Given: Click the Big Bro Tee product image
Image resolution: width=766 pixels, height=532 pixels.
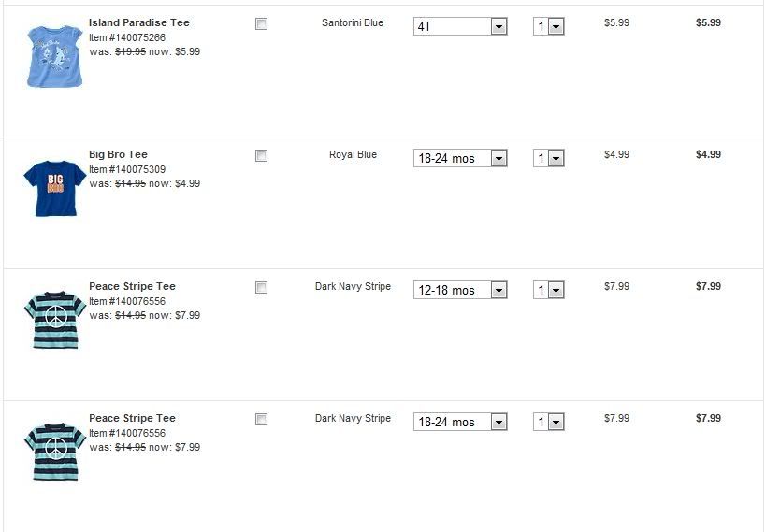Looking at the screenshot, I should point(54,188).
